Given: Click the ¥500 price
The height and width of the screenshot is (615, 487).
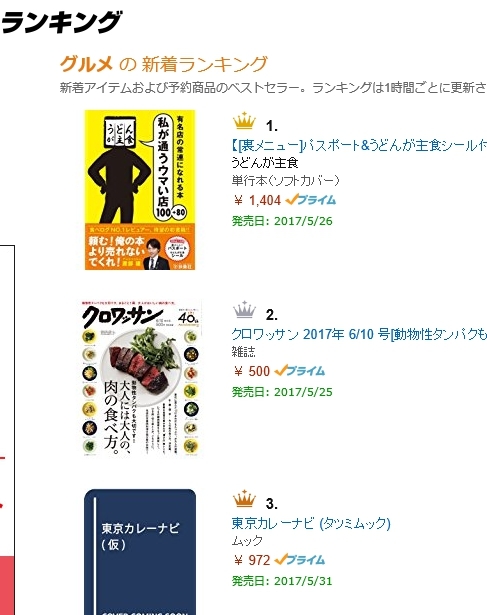Looking at the screenshot, I should pyautogui.click(x=251, y=371).
